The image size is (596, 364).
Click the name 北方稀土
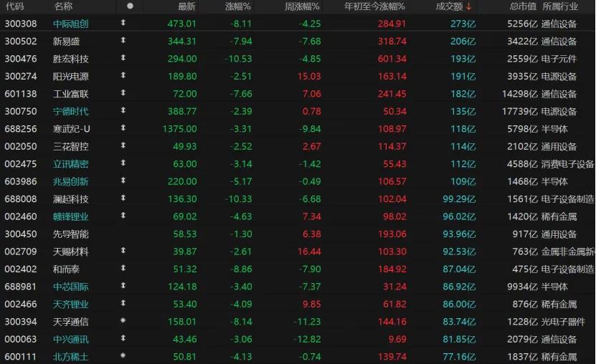(71, 357)
